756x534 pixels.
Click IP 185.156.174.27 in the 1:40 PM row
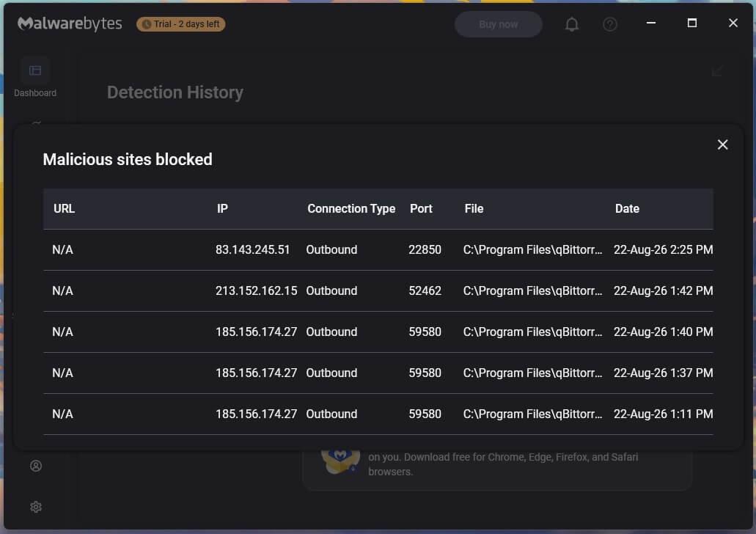(257, 332)
